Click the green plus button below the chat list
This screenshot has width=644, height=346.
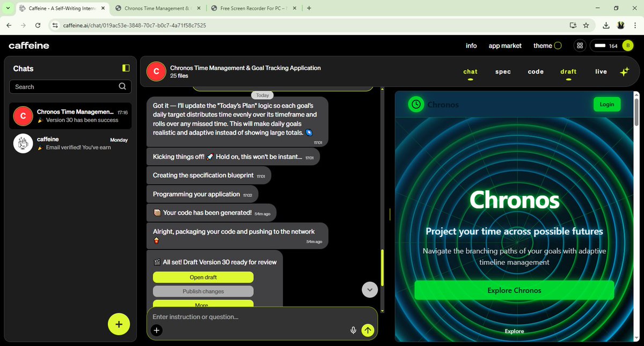point(119,324)
